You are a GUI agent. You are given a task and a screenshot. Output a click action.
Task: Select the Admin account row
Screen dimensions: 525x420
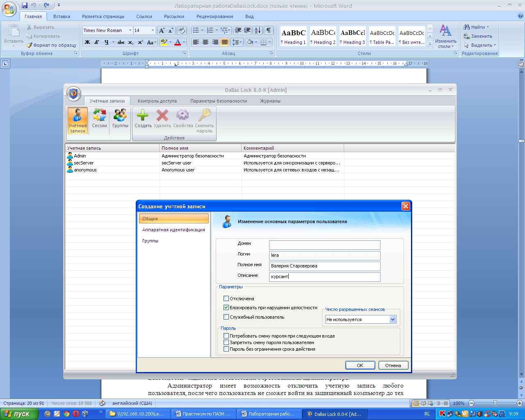click(x=260, y=156)
